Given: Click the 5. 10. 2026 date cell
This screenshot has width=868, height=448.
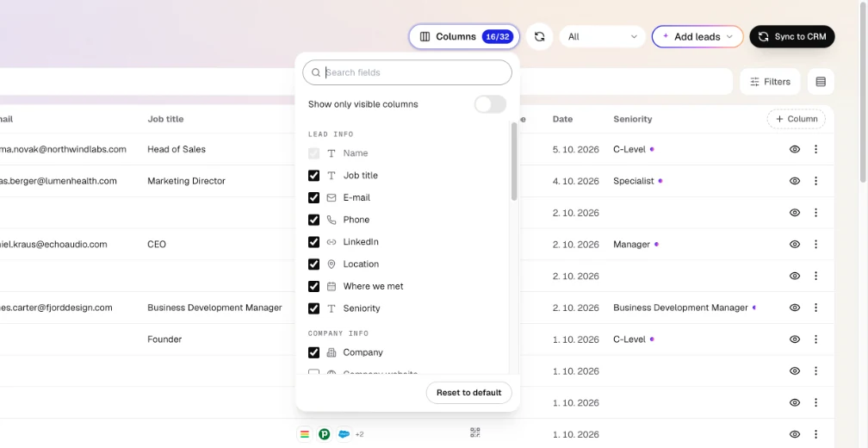Looking at the screenshot, I should [576, 150].
